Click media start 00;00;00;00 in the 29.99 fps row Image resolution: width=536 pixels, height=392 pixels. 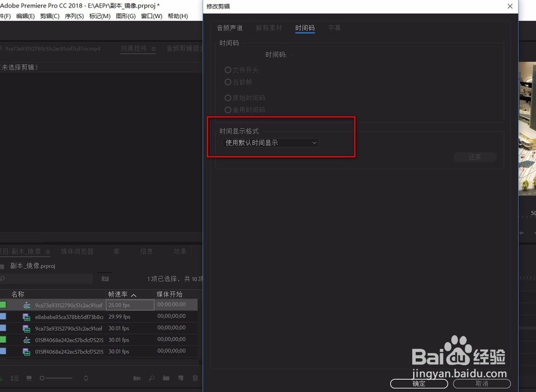[x=172, y=316]
